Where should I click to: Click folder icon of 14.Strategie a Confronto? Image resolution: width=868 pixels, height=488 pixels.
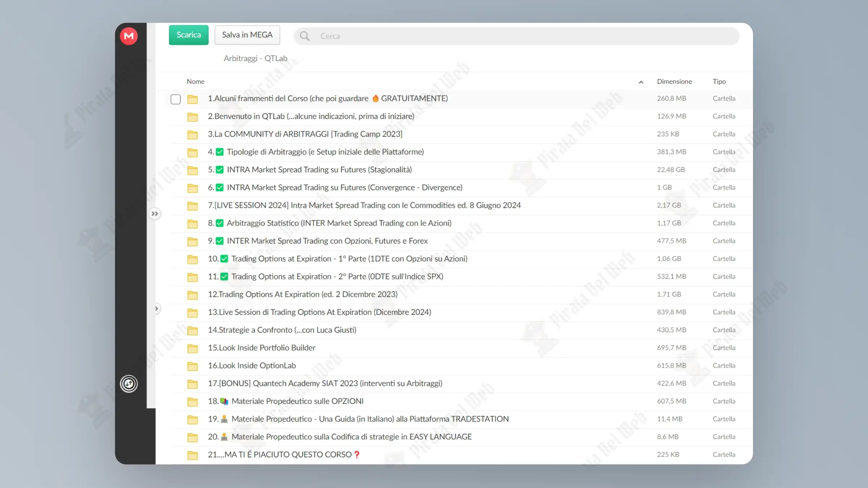(192, 330)
